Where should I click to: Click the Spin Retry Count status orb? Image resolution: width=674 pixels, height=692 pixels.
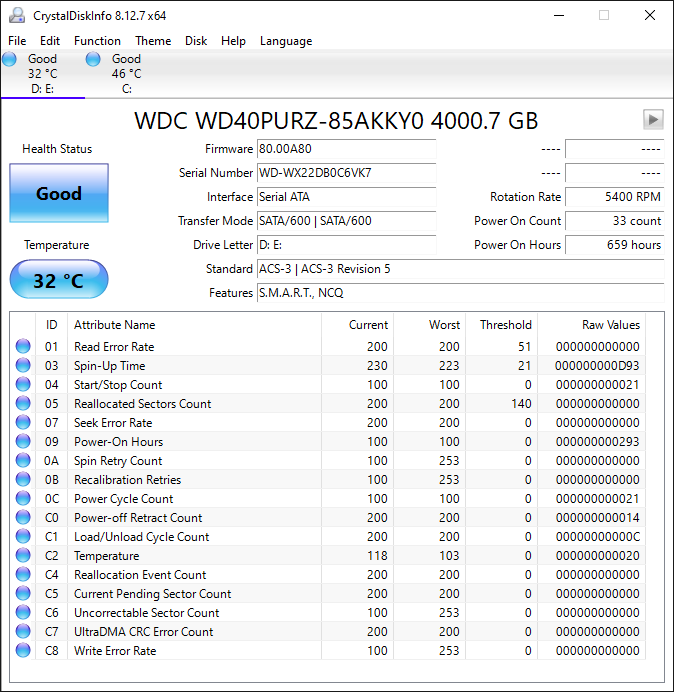pos(23,460)
